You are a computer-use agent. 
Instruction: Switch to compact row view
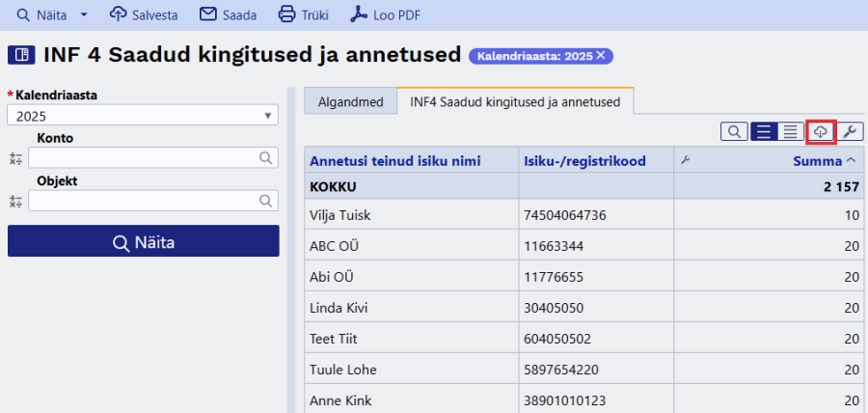click(791, 131)
